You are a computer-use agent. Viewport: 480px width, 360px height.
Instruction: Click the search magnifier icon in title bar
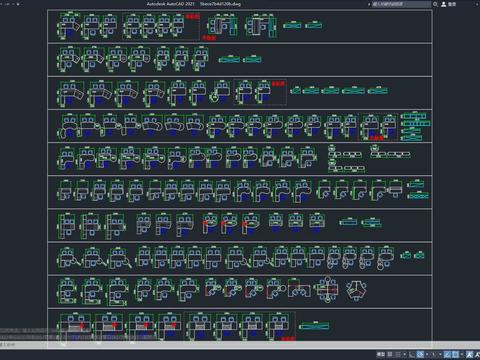coord(435,4)
